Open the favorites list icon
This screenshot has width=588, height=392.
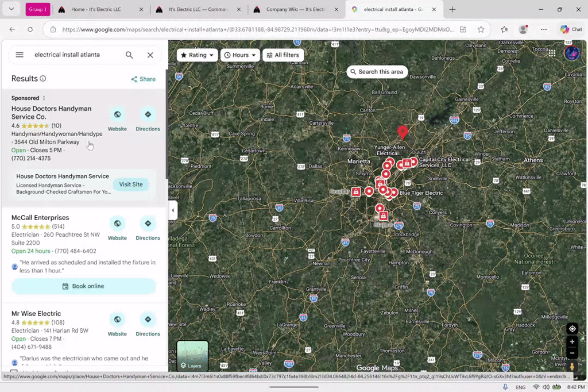point(504,29)
